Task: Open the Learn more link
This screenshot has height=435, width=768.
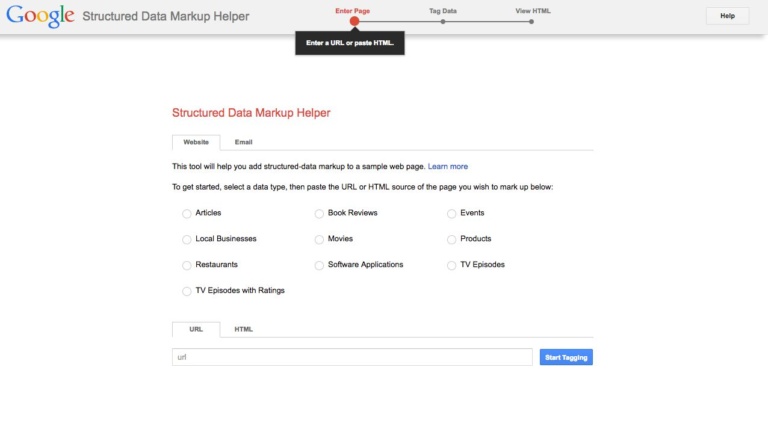Action: click(x=447, y=166)
